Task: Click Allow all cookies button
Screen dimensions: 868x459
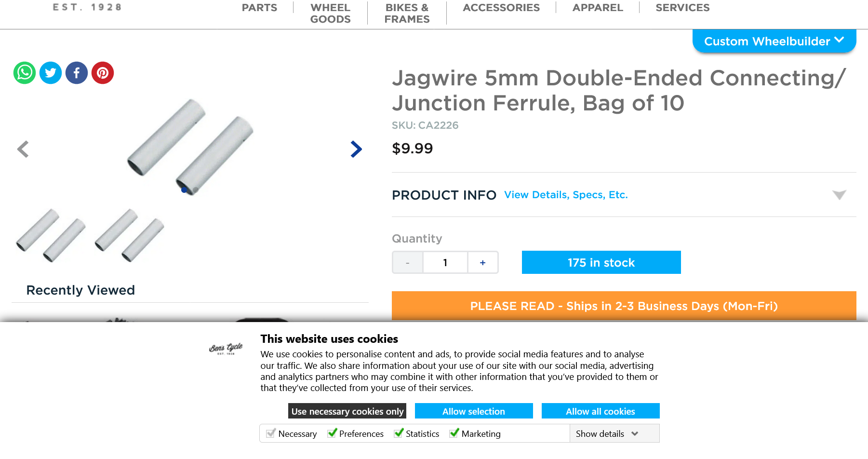Action: pyautogui.click(x=600, y=411)
